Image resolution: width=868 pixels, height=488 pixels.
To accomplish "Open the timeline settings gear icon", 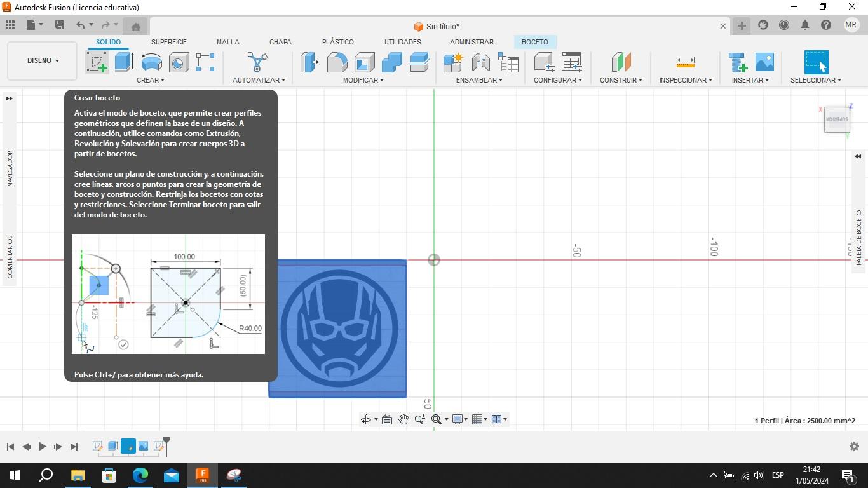I will pos(854,447).
